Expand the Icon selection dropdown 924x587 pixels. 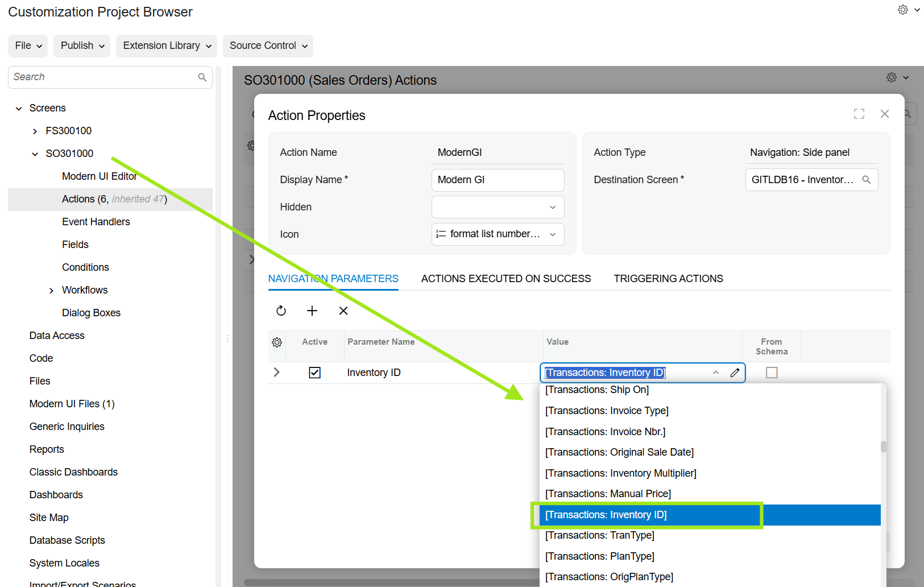552,234
